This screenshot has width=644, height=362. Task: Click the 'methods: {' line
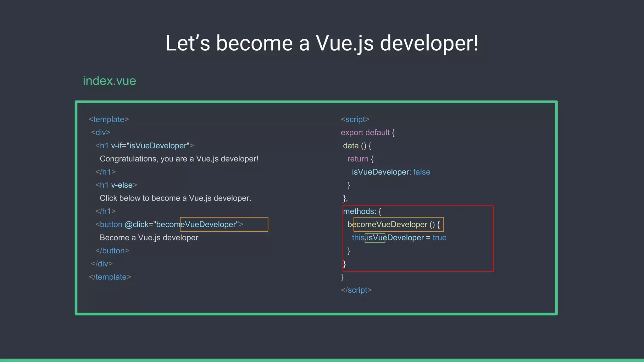(x=362, y=211)
